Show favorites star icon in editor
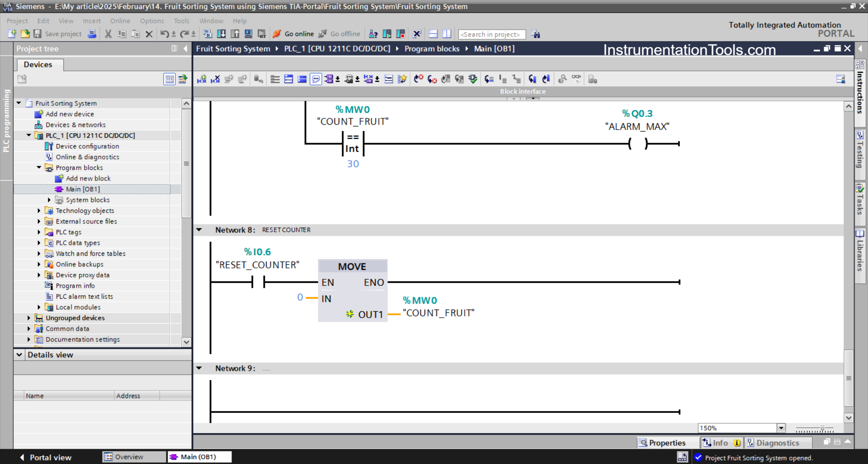Viewport: 868px width, 464px height. click(402, 79)
